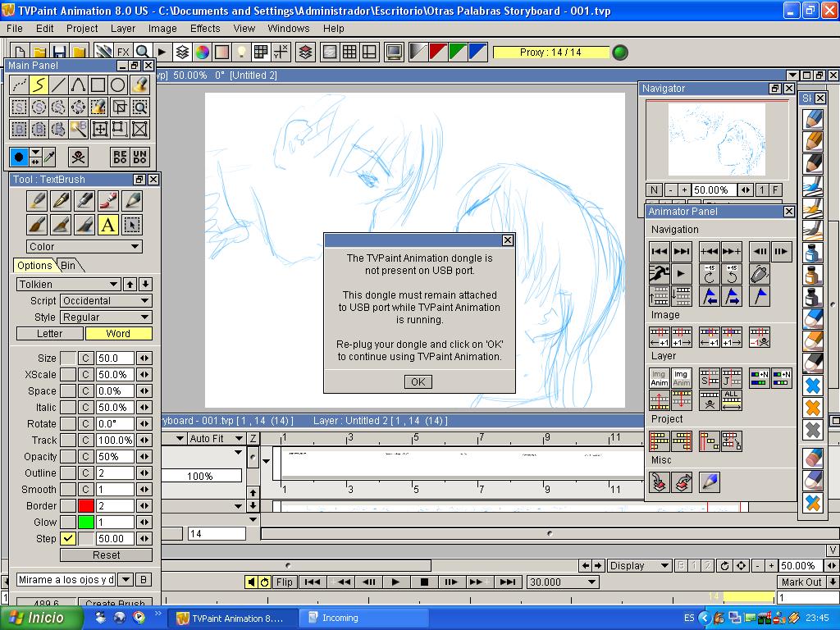Open the Display dropdown
The width and height of the screenshot is (840, 630).
(x=640, y=566)
